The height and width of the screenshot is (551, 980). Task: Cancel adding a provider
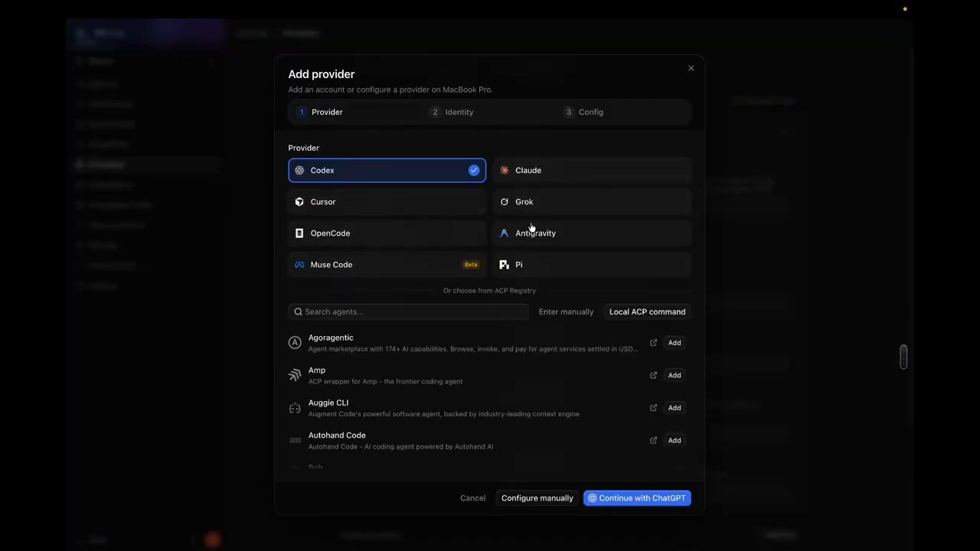click(472, 498)
